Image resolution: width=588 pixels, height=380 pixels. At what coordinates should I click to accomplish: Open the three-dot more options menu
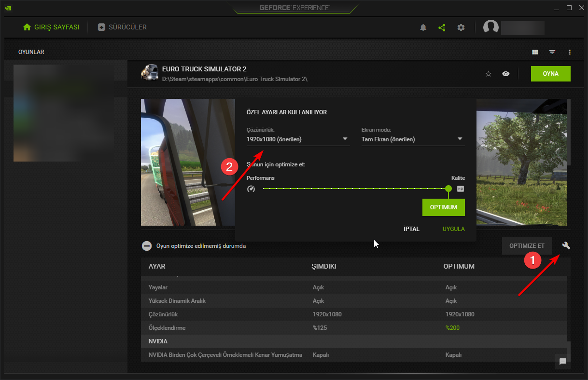(570, 52)
